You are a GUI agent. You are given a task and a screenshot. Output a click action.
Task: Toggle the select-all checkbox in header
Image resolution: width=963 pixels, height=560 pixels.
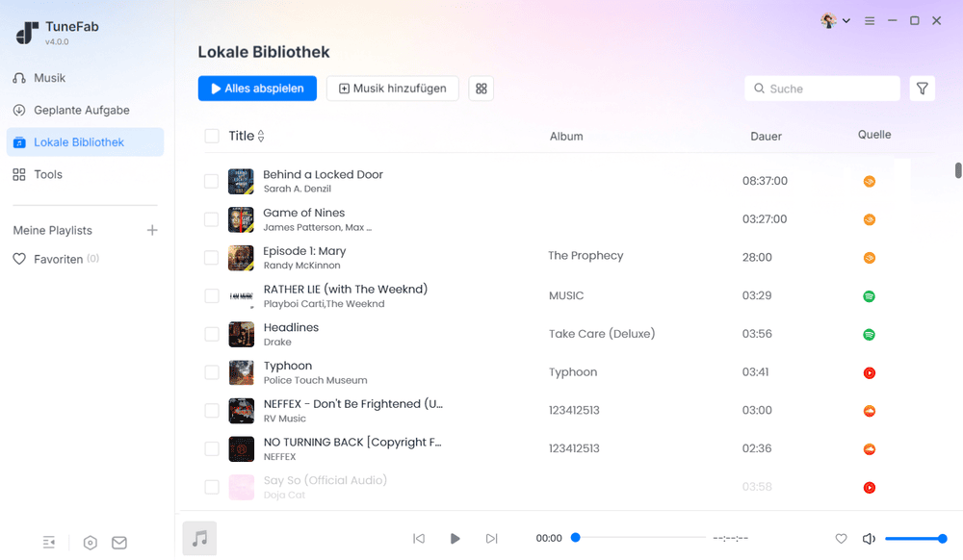pyautogui.click(x=212, y=136)
